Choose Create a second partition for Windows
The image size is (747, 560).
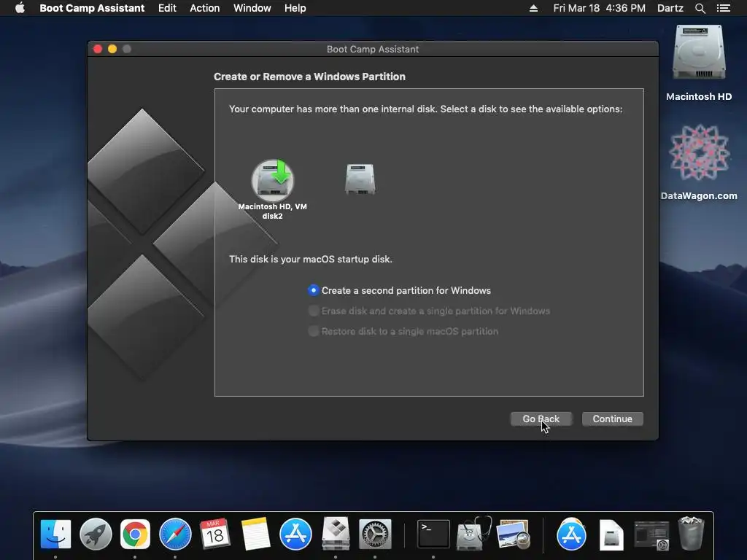[399, 290]
